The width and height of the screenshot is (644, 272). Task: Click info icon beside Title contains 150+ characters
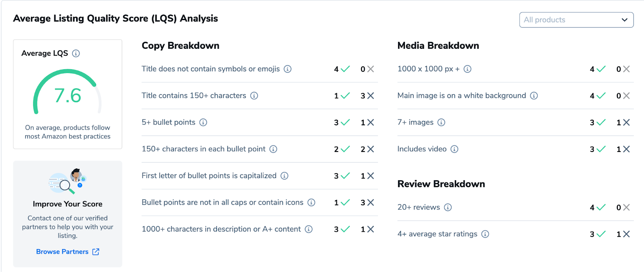(254, 96)
